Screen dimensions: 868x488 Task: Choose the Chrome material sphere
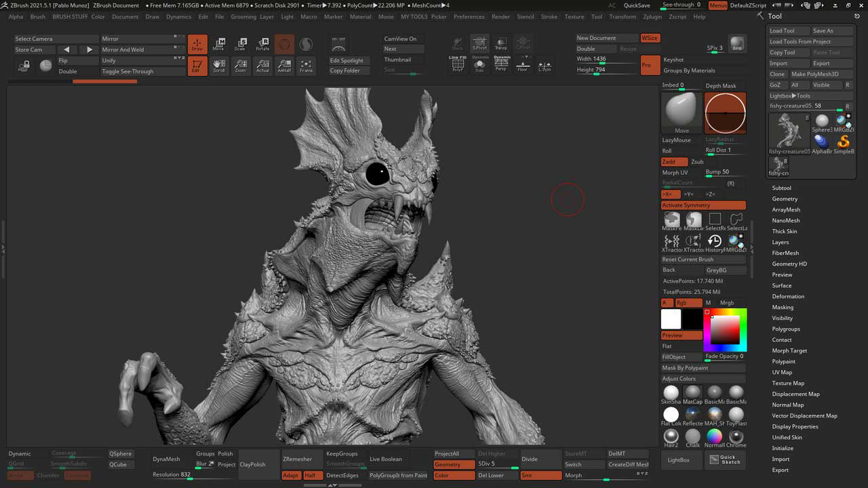[736, 439]
